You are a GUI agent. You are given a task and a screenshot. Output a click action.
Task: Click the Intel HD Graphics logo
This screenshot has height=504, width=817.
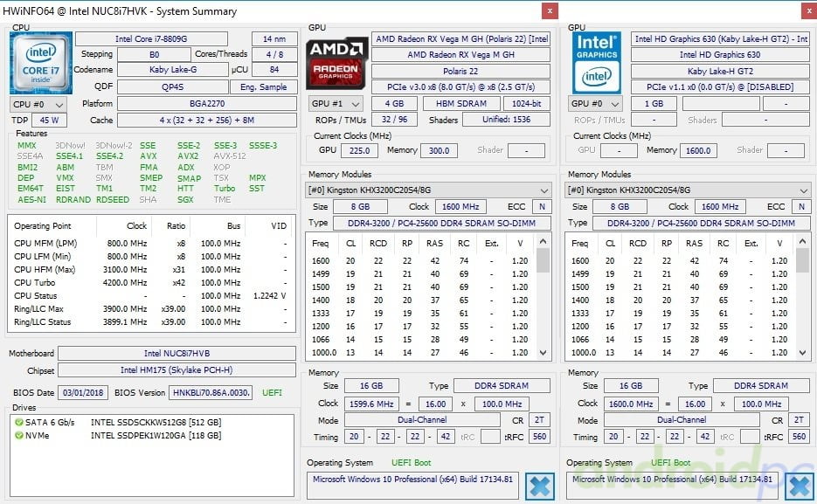tap(597, 62)
